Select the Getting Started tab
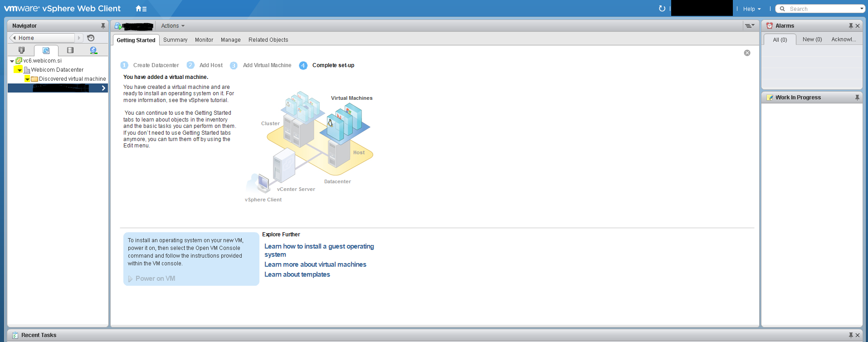Viewport: 868px width, 342px height. pyautogui.click(x=136, y=40)
